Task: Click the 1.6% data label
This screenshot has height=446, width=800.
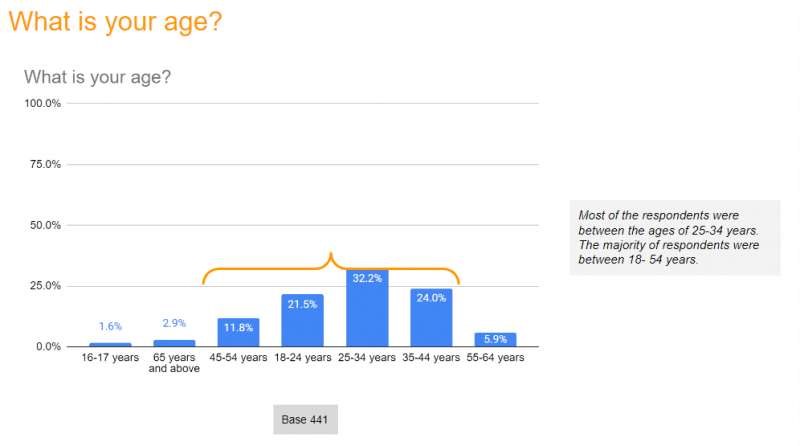Action: 110,326
